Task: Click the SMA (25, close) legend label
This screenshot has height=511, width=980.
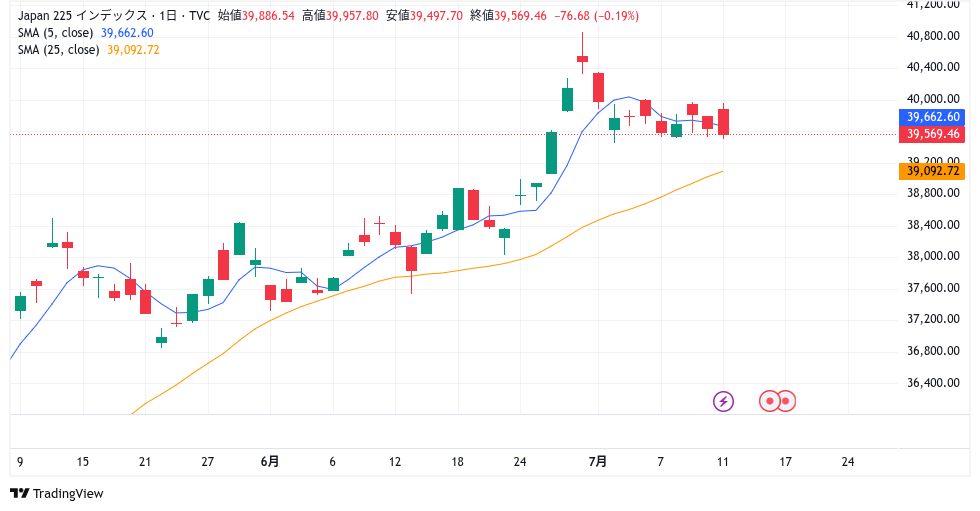Action: [58, 49]
